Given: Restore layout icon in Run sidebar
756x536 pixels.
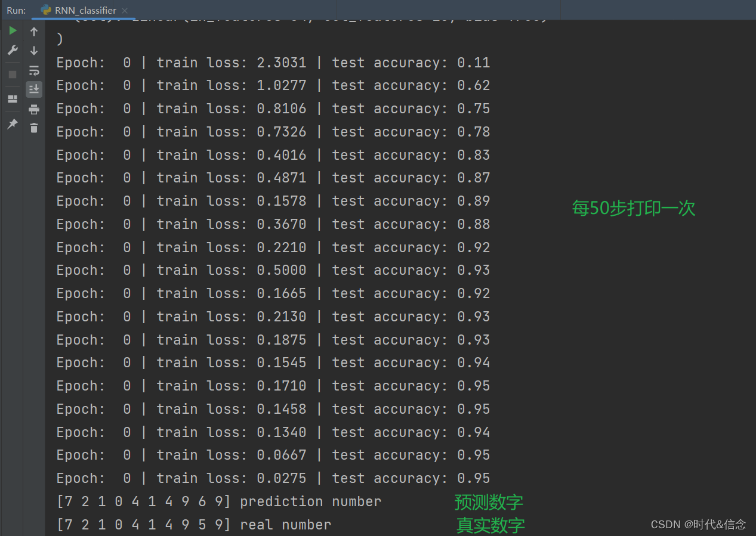Looking at the screenshot, I should (x=13, y=99).
